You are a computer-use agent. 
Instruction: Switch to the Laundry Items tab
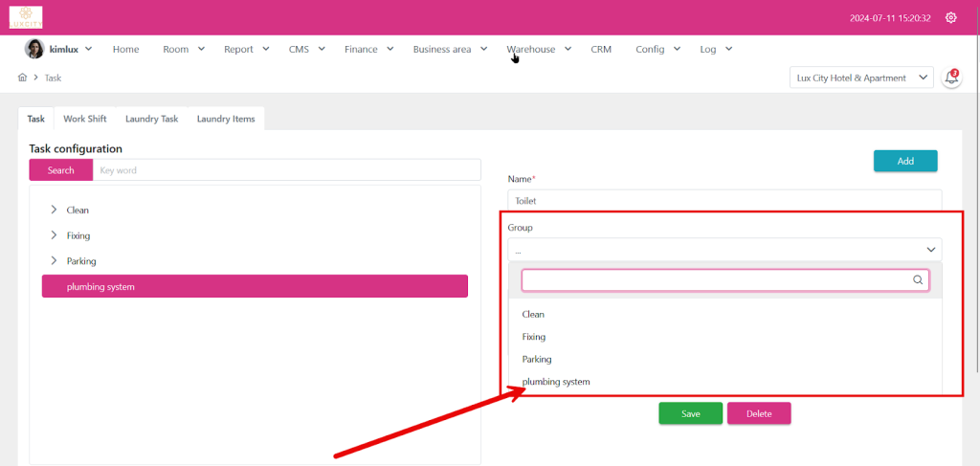pyautogui.click(x=226, y=119)
